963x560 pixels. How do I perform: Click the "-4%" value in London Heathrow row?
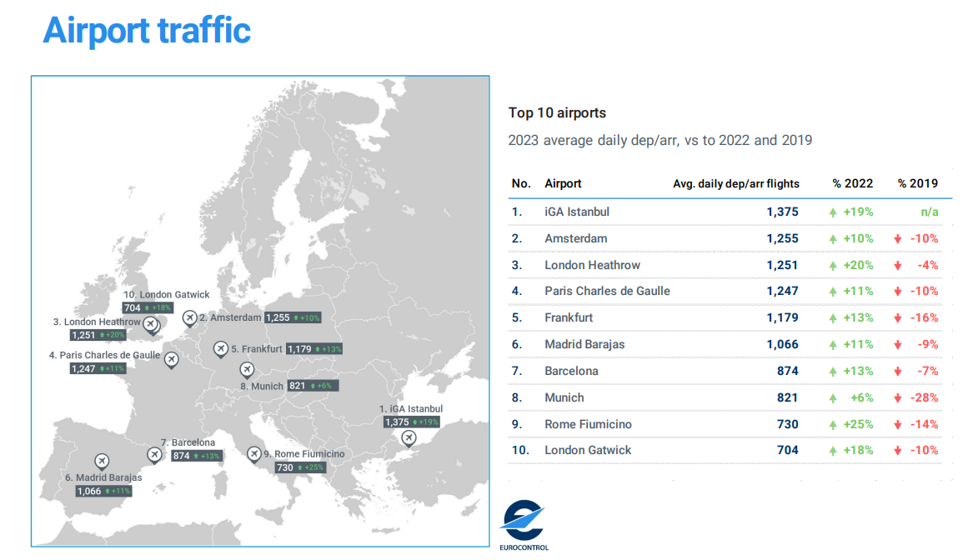(927, 265)
